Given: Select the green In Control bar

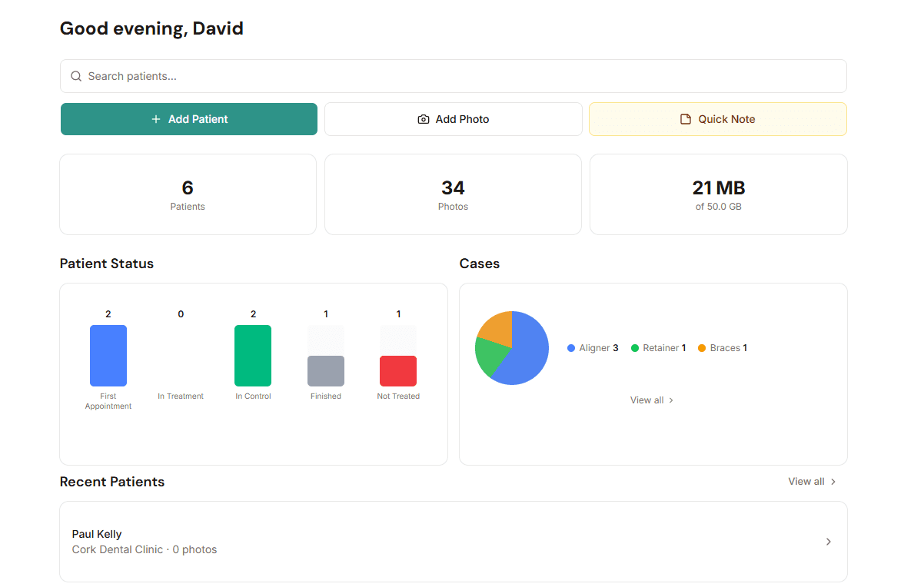Looking at the screenshot, I should point(253,356).
